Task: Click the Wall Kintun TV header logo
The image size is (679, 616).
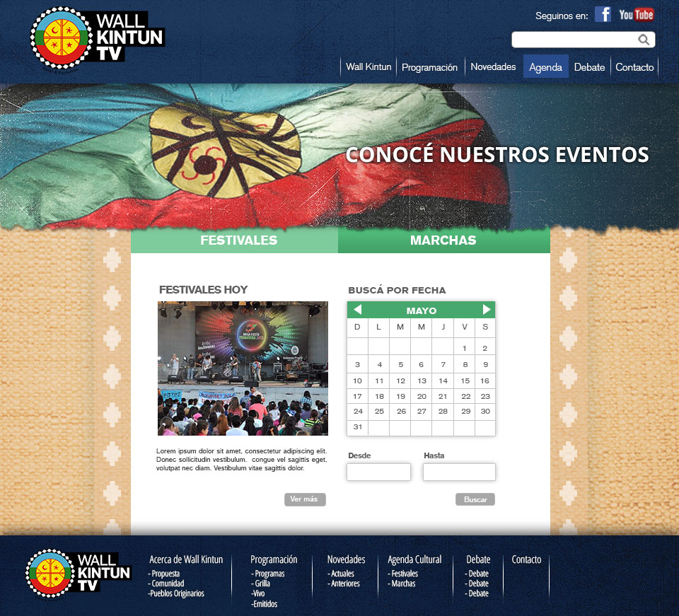Action: coord(97,37)
